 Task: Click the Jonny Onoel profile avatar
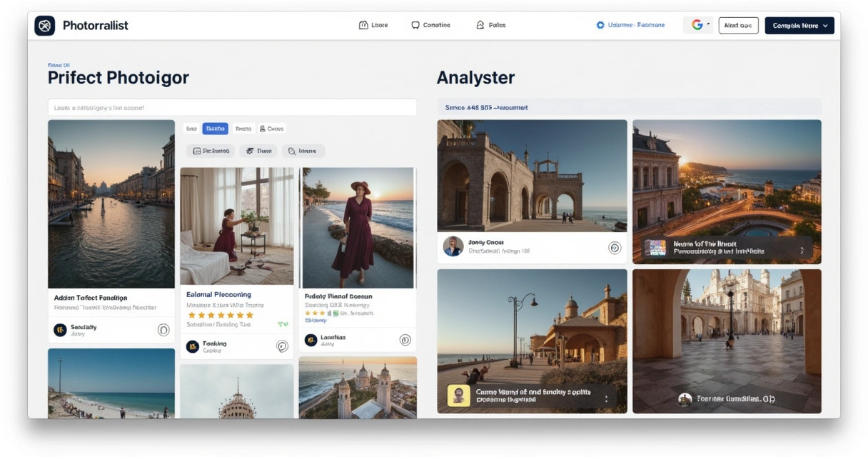click(x=453, y=246)
